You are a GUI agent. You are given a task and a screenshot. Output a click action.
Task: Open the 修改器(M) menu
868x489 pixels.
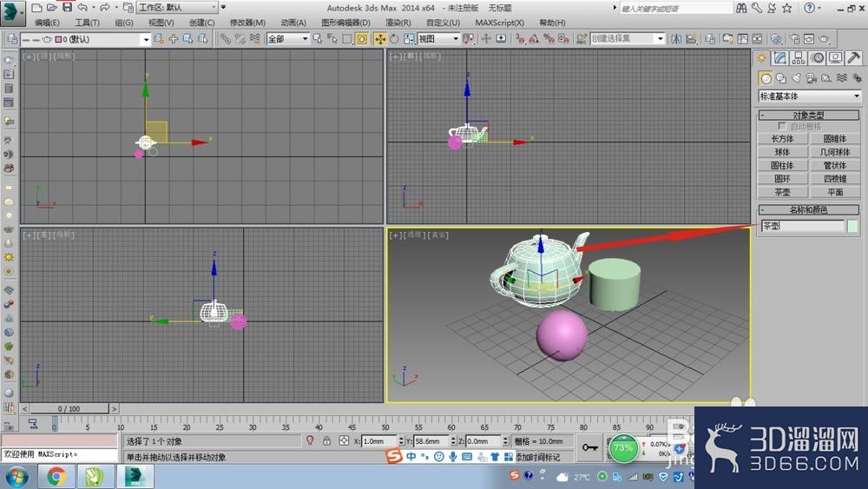point(247,23)
